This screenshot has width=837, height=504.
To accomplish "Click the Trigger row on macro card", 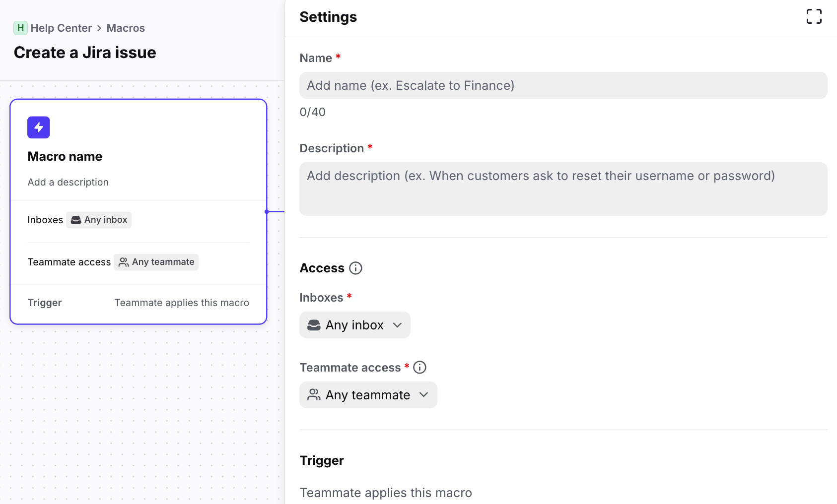I will pyautogui.click(x=138, y=303).
